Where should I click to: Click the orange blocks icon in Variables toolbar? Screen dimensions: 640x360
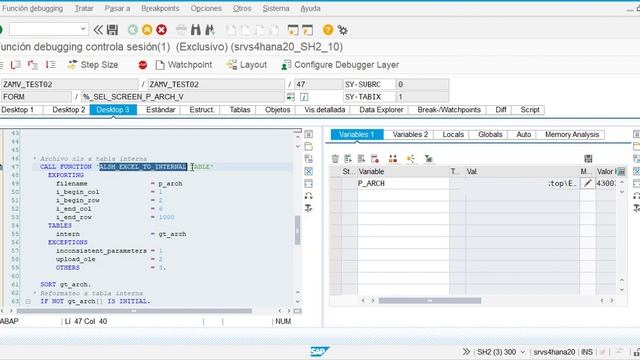(393, 159)
